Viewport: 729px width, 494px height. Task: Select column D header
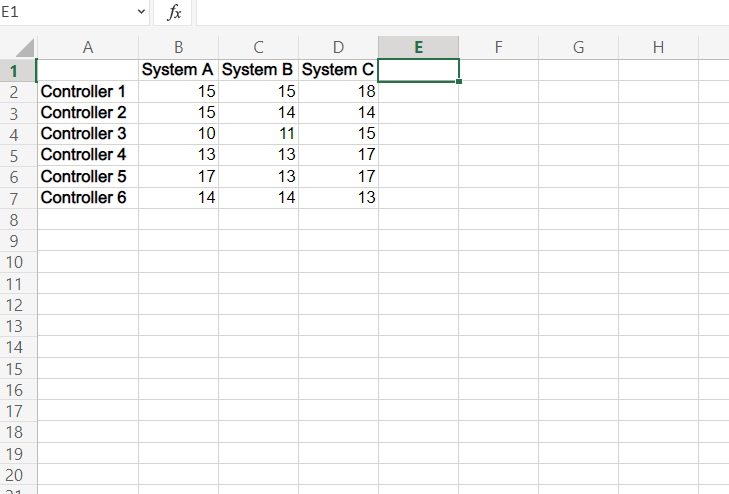pos(338,47)
